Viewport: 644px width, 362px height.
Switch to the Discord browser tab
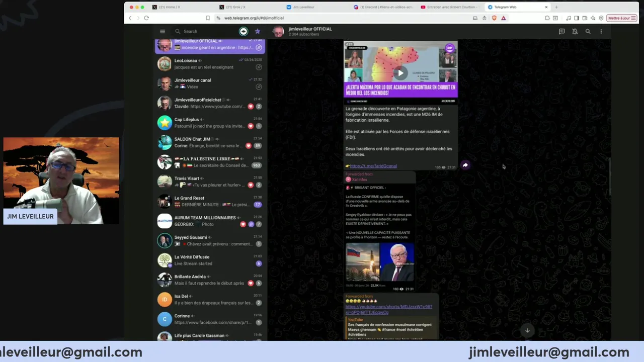pyautogui.click(x=383, y=7)
